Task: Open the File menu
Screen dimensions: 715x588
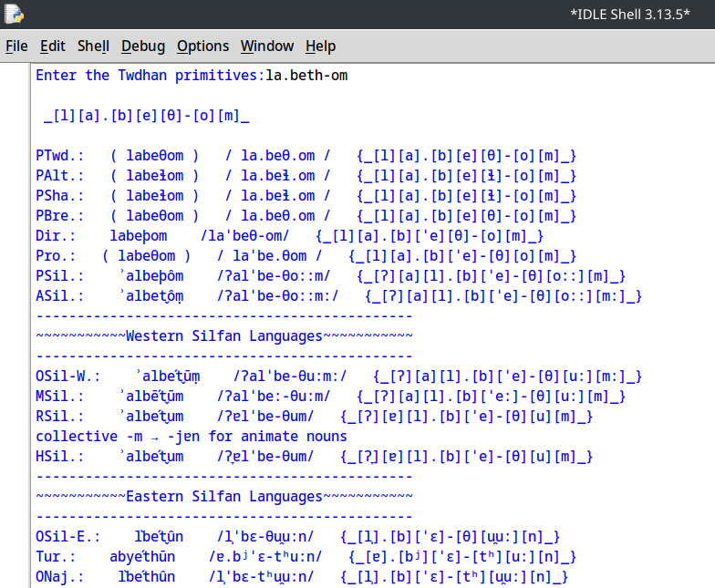Action: tap(16, 46)
